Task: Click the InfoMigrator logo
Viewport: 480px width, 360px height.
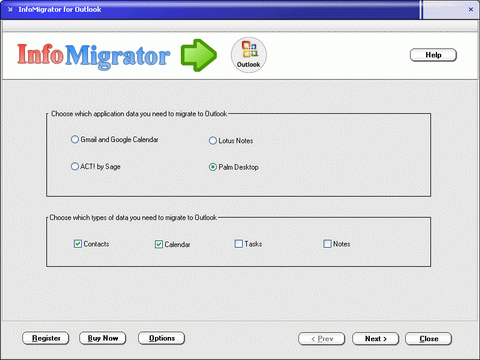Action: coord(94,56)
